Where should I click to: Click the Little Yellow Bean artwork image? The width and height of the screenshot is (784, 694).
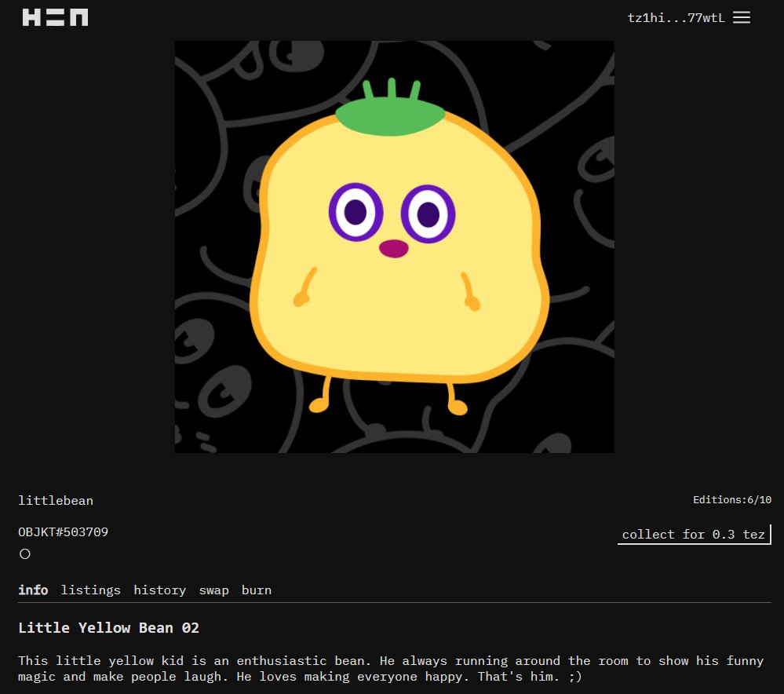(x=393, y=246)
